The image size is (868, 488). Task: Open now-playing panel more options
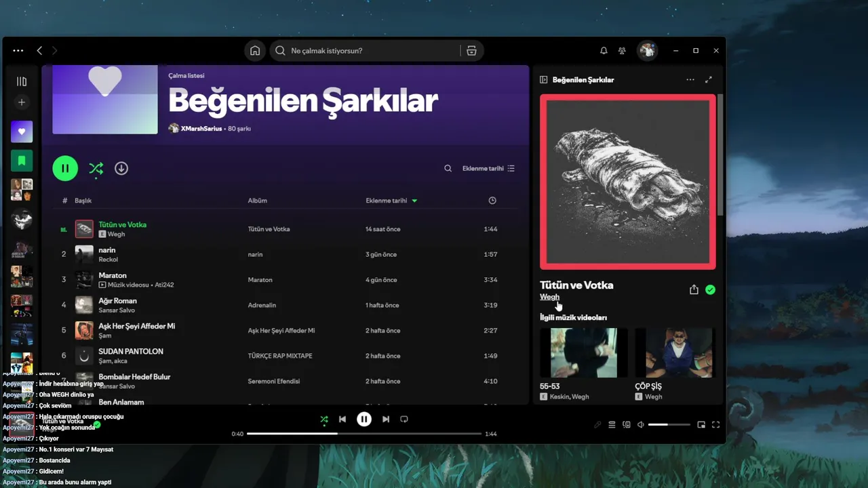pos(690,79)
